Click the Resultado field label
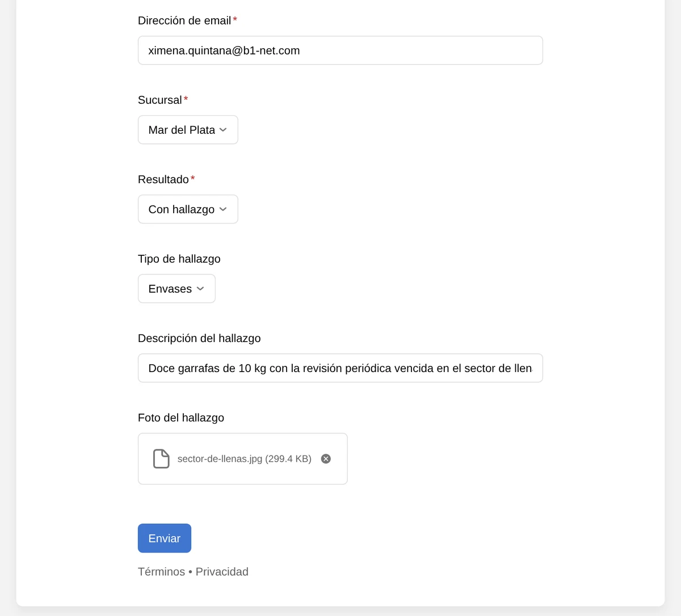Image resolution: width=681 pixels, height=616 pixels. tap(163, 179)
